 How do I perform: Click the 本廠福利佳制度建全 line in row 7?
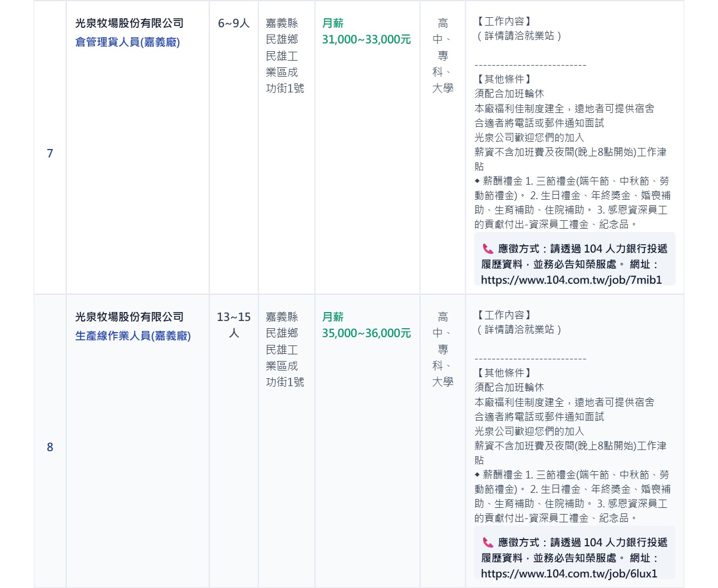tap(564, 108)
